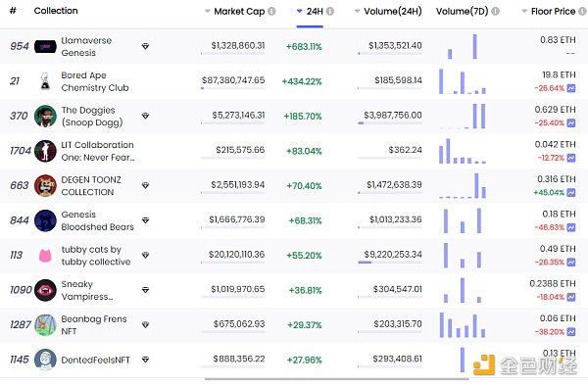Screen dimensions: 588x386
Task: Open floor price chart icon for Bored Ape Chemistry Club
Action: click(571, 88)
